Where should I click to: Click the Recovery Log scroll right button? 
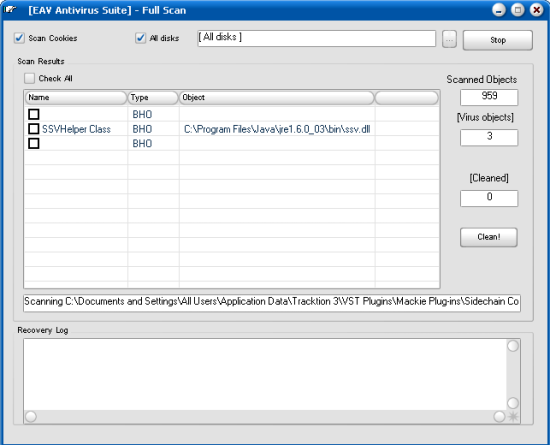pyautogui.click(x=499, y=417)
